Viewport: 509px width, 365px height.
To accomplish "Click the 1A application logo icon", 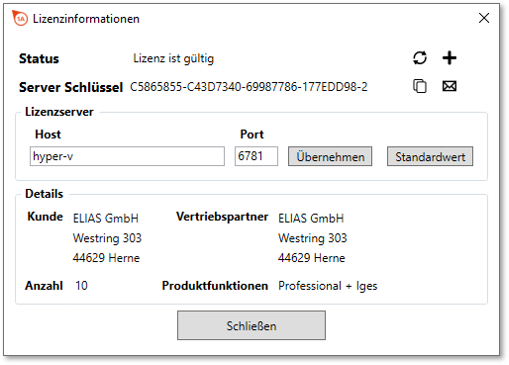I will tap(20, 18).
